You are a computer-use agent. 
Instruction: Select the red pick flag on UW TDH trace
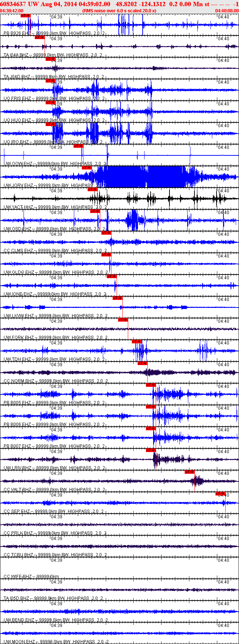pos(137,342)
